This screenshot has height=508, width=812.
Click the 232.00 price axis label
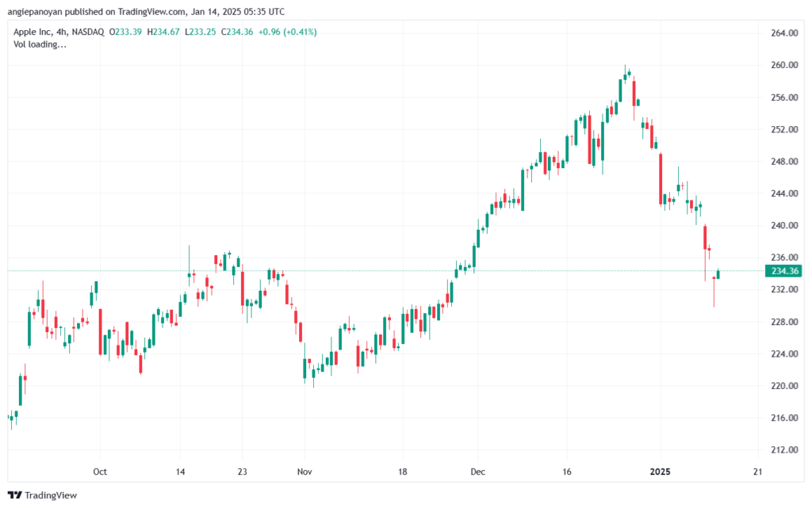point(784,290)
